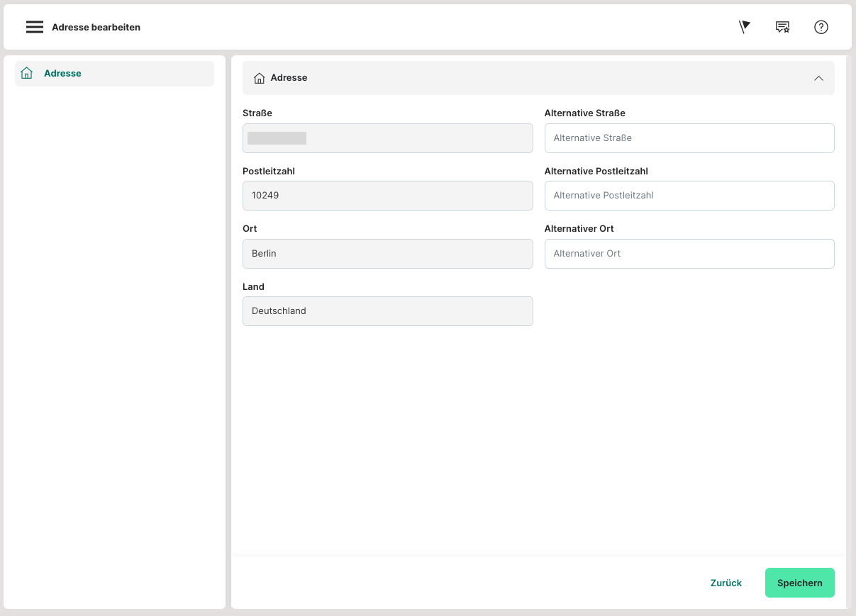The height and width of the screenshot is (616, 856).
Task: Click Postleitzahl field showing 10249
Action: 387,196
